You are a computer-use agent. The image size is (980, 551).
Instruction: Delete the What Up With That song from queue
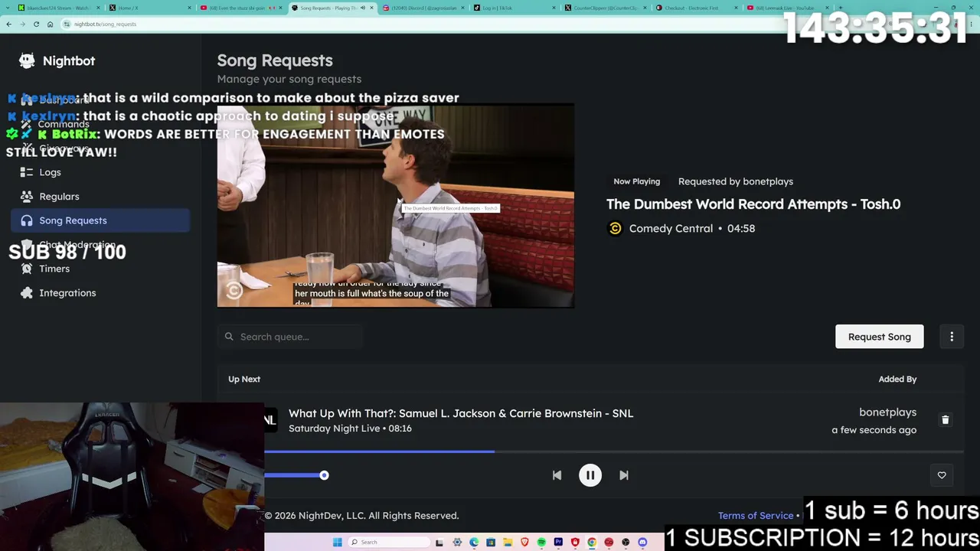[x=945, y=420]
